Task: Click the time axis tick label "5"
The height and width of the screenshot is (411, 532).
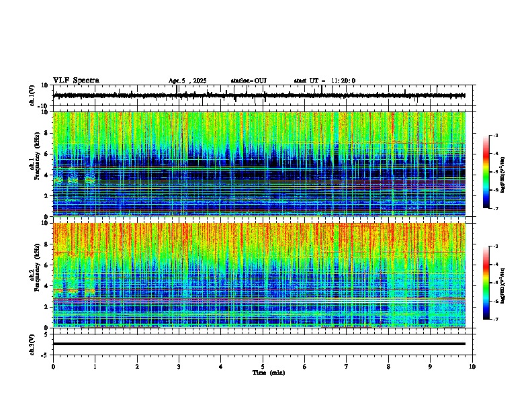Action: pos(263,367)
